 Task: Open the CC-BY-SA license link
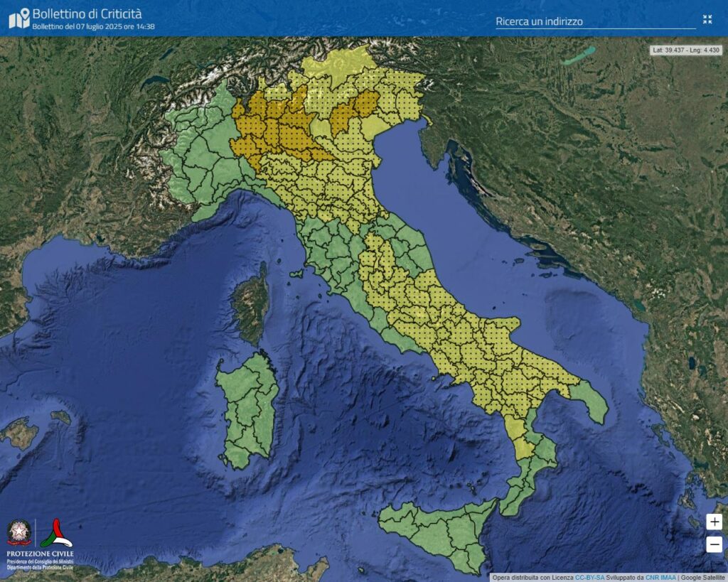589,577
